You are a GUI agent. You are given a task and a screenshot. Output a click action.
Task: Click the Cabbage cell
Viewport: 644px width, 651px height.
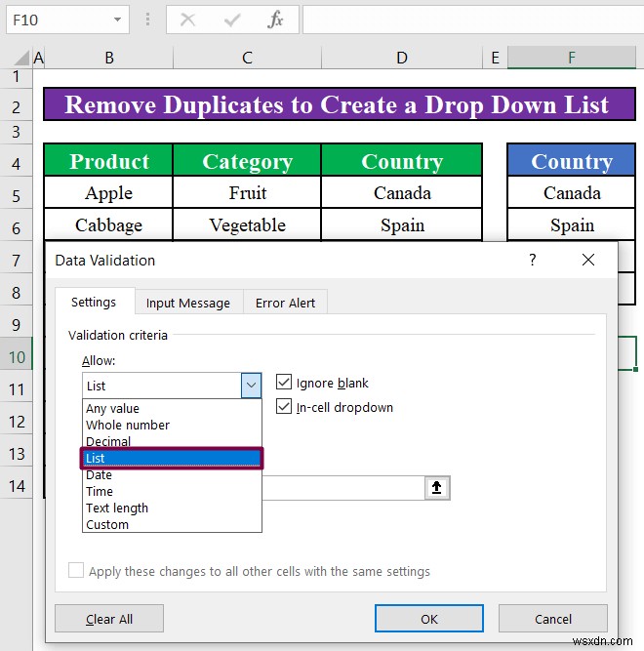click(x=108, y=225)
